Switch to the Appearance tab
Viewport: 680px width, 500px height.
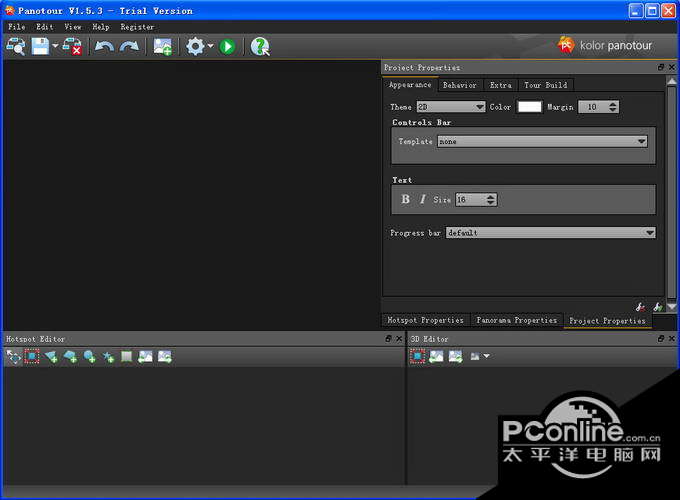pyautogui.click(x=410, y=85)
